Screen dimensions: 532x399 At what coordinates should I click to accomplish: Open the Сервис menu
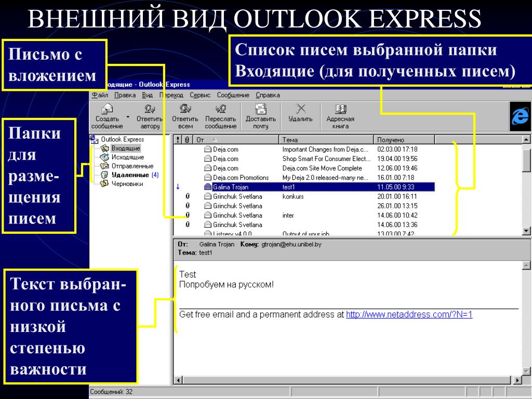tap(200, 95)
